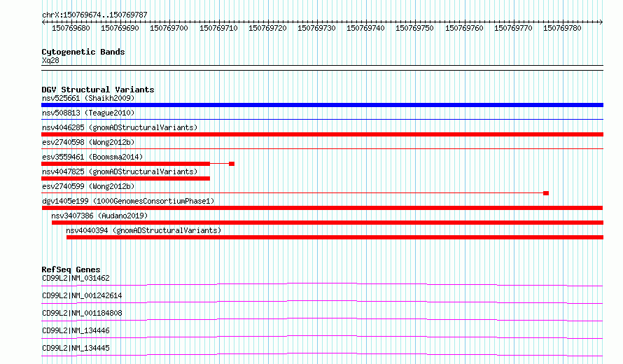Screen dimensions: 623x364
Task: Click the small red end block of esv3559461
Action: click(x=232, y=164)
